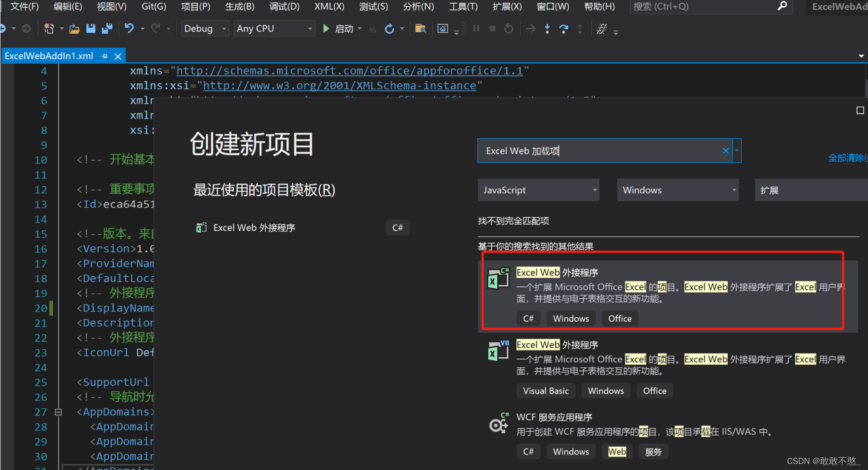Open the 视图(V) menu

point(112,6)
